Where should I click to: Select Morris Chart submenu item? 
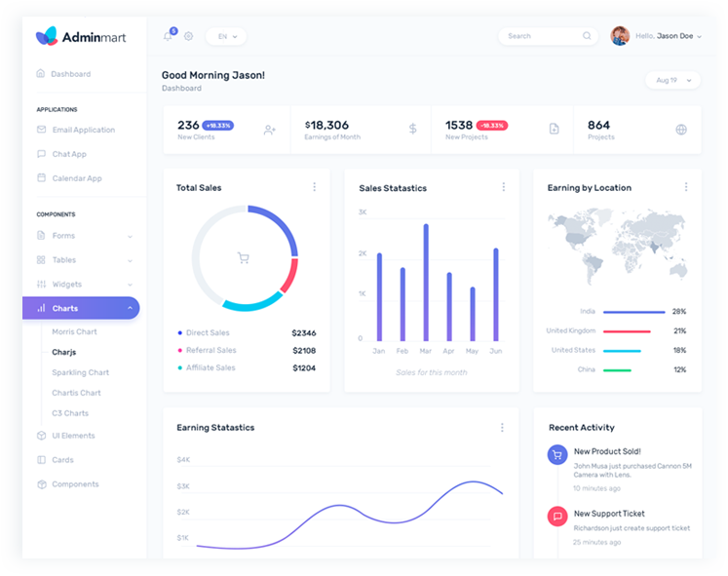pos(74,331)
